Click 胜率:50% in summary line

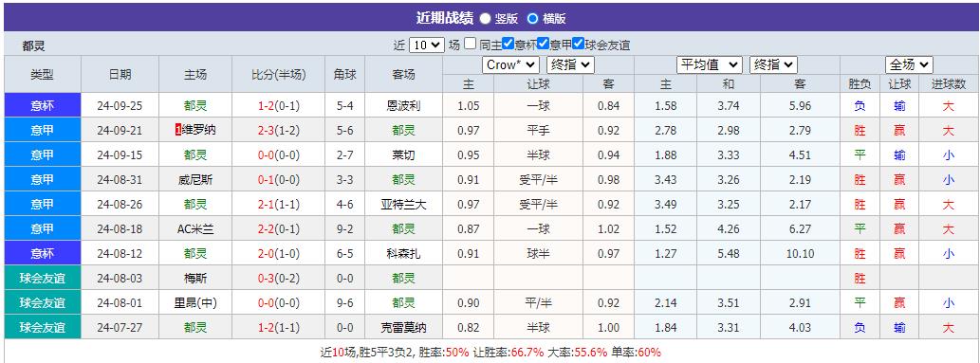coord(443,353)
